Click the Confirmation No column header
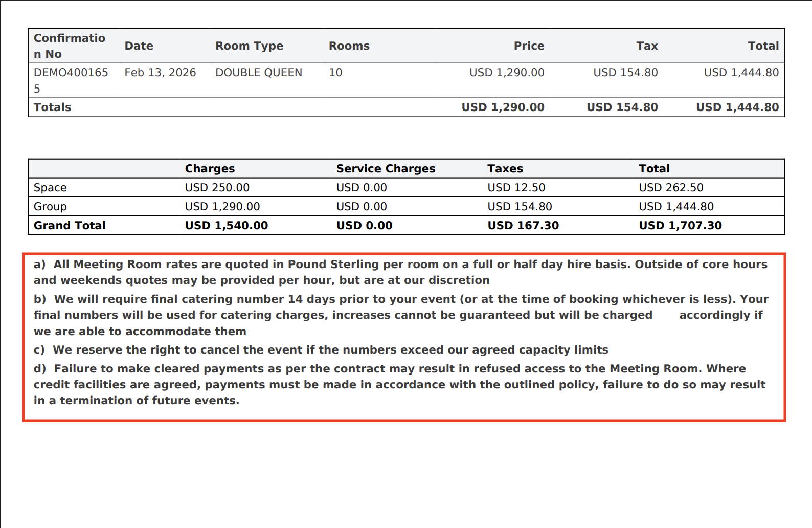The image size is (812, 528). point(70,46)
